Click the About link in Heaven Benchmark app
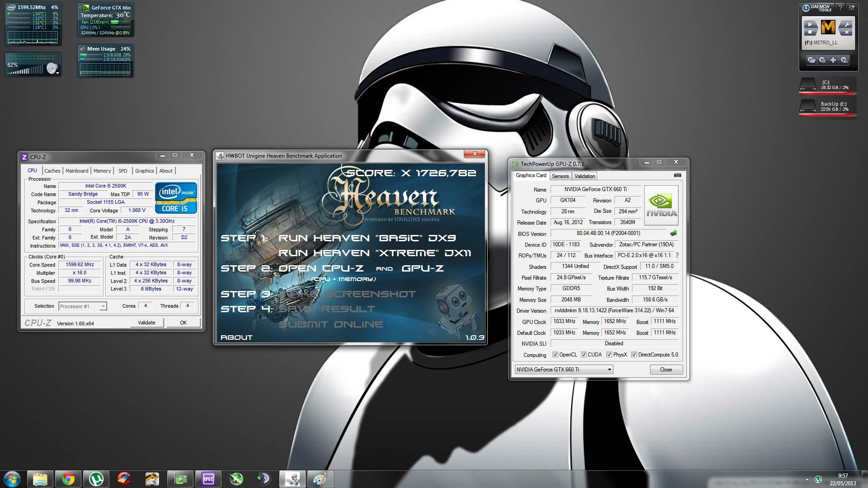 pyautogui.click(x=236, y=338)
